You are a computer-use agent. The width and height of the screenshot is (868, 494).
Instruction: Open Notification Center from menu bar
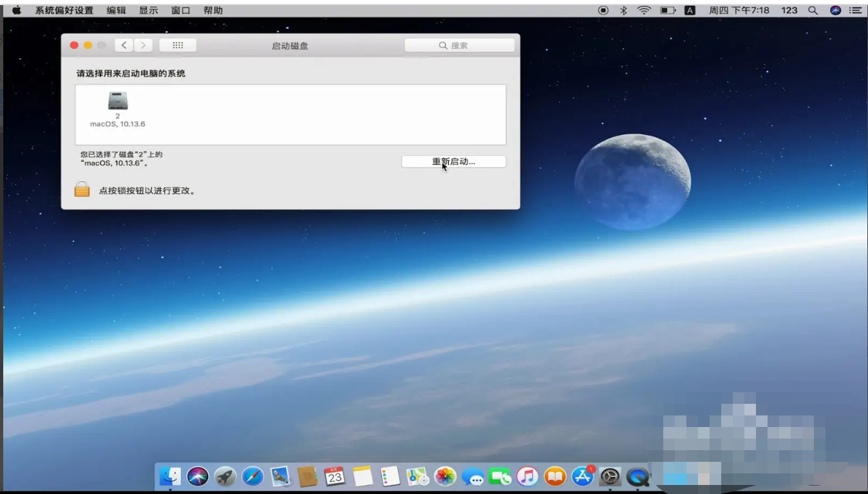coord(855,10)
